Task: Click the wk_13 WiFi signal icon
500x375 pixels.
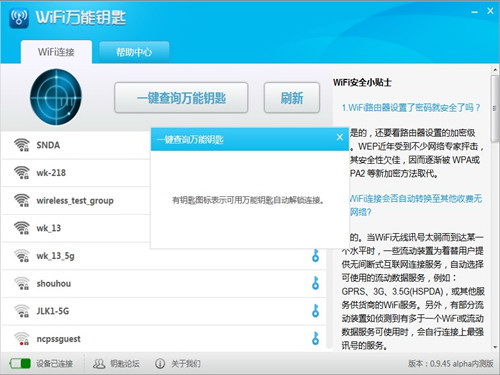Action: click(22, 228)
